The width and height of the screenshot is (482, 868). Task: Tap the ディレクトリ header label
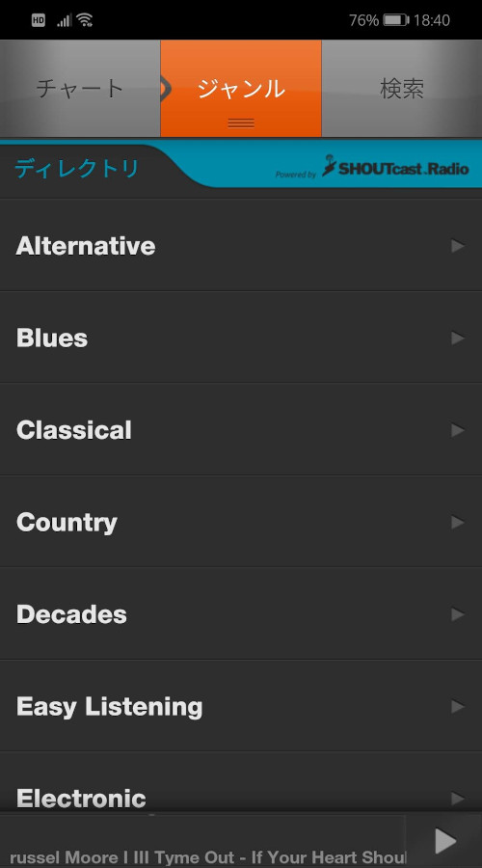(76, 168)
